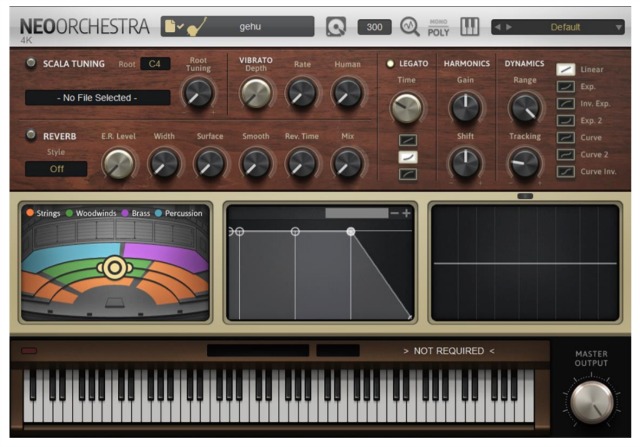Screen dimensions: 640x447
Task: Click the Dynamics Tracking knob
Action: pos(525,163)
